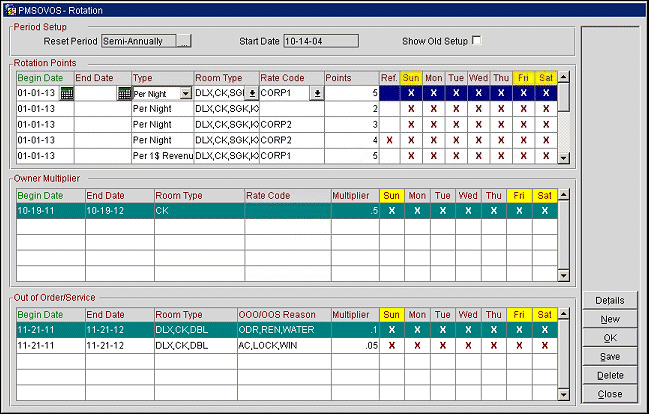The height and width of the screenshot is (414, 649).
Task: Click the Details button
Action: click(x=610, y=300)
